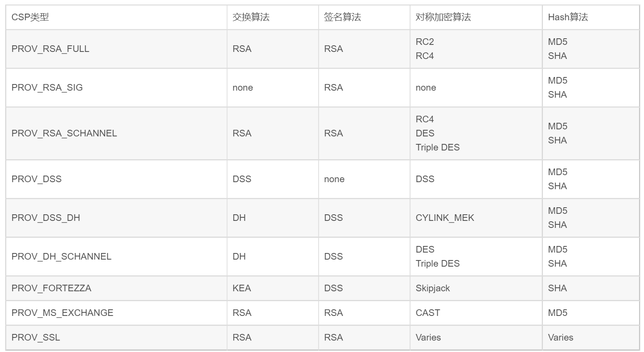Select the PROV_MS_EXCHANGE cell
The height and width of the screenshot is (352, 644).
(63, 313)
